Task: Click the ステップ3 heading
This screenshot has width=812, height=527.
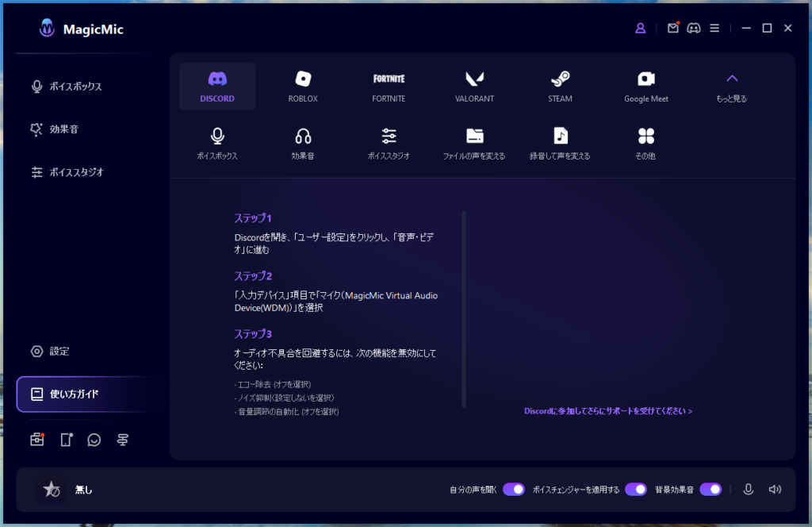Action: (x=253, y=334)
